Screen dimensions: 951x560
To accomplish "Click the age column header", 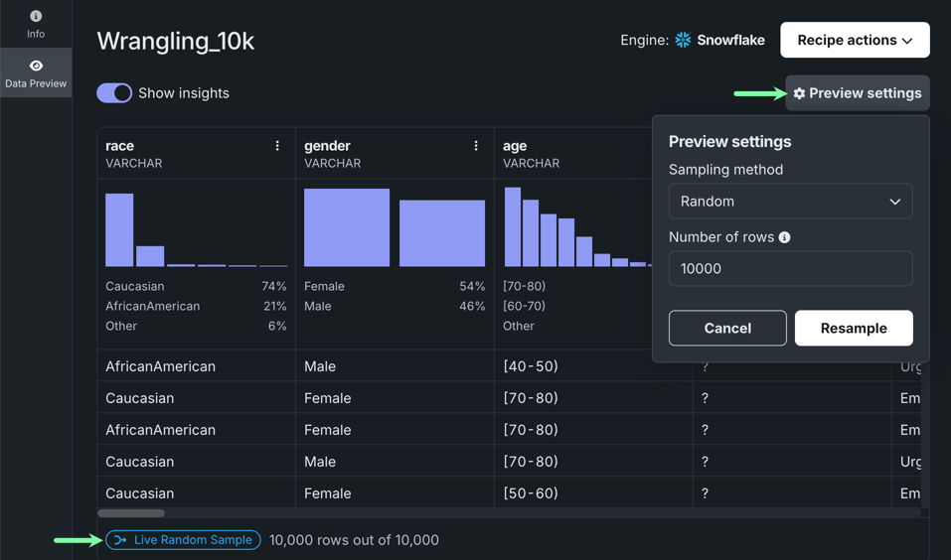I will pyautogui.click(x=515, y=146).
